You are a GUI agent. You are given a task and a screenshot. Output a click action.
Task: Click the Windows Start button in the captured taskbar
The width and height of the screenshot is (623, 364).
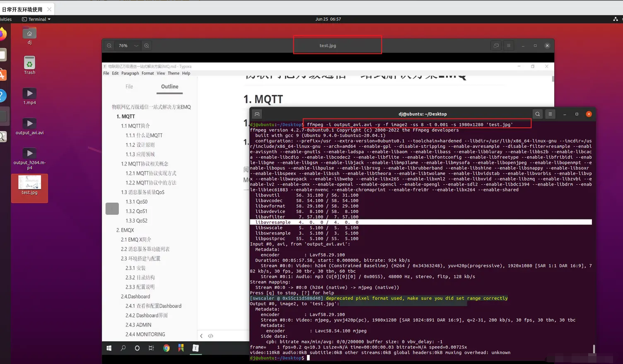(x=109, y=348)
